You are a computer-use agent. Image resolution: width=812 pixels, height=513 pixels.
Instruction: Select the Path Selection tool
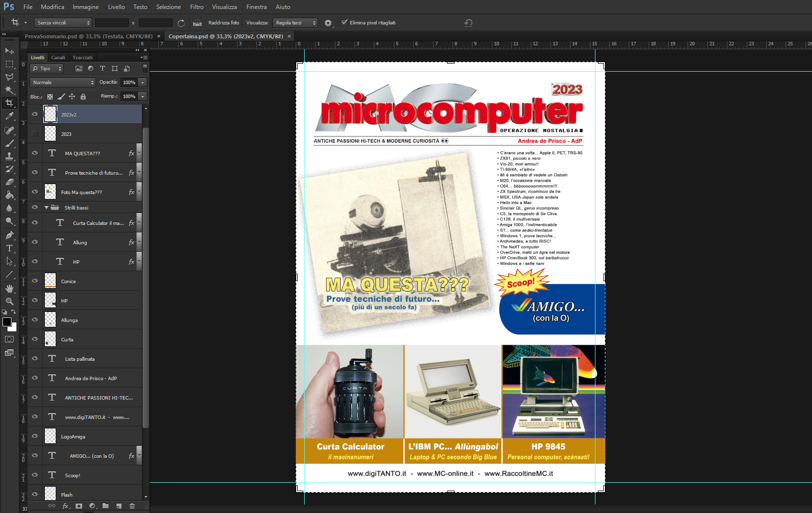pos(9,261)
